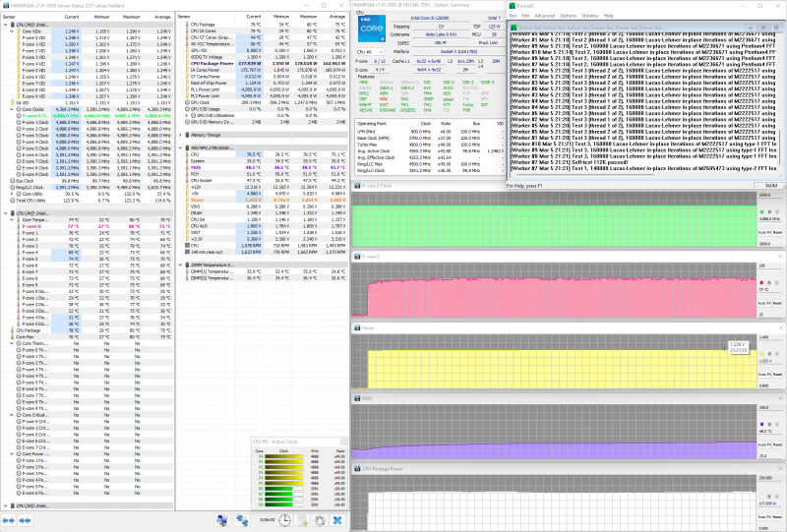Restore down the Torture Test child window
This screenshot has height=532, width=787.
tap(764, 28)
